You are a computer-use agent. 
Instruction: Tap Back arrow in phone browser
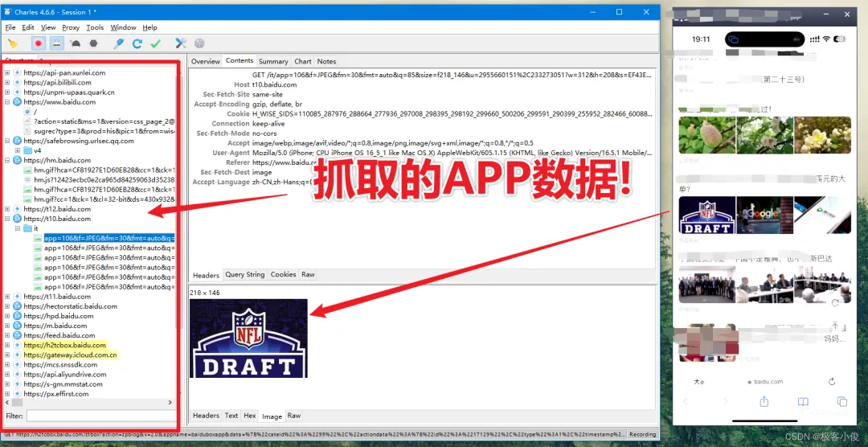[686, 402]
